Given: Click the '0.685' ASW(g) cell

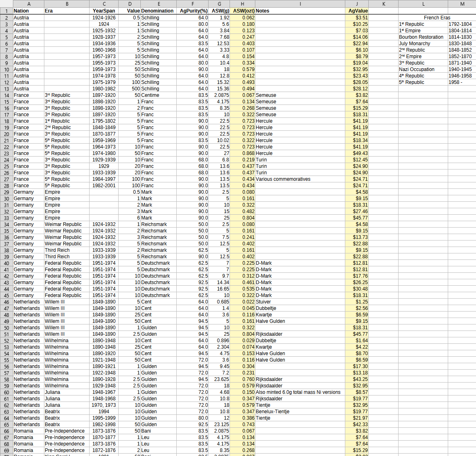Looking at the screenshot, I should pyautogui.click(x=219, y=302).
